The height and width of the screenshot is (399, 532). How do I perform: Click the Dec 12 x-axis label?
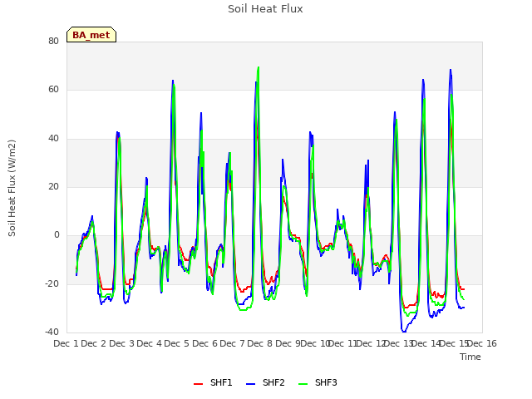372,343
